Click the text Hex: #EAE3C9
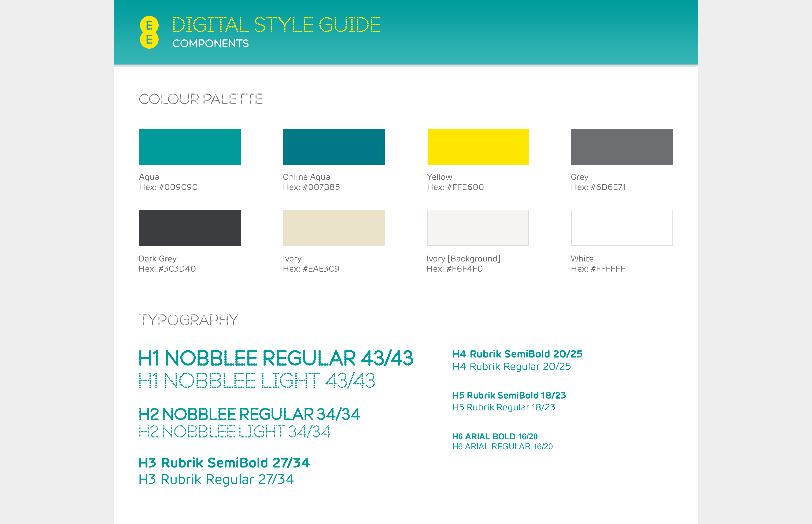This screenshot has width=812, height=524. pyautogui.click(x=311, y=269)
